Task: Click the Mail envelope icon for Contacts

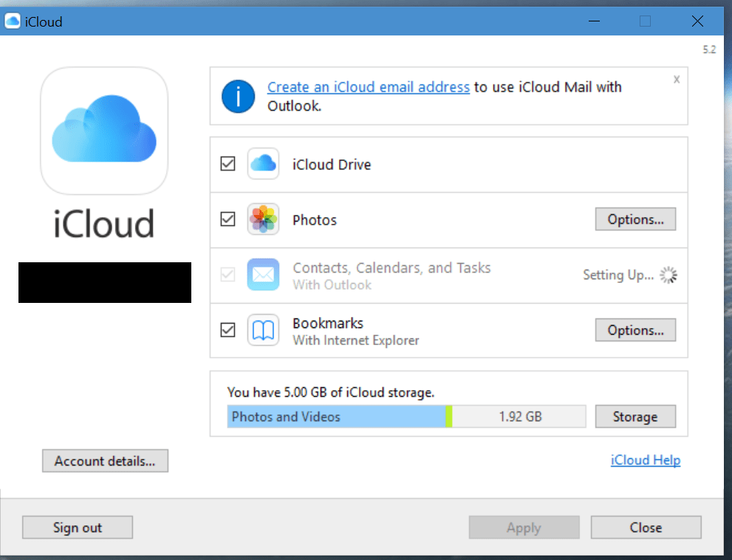Action: tap(263, 275)
